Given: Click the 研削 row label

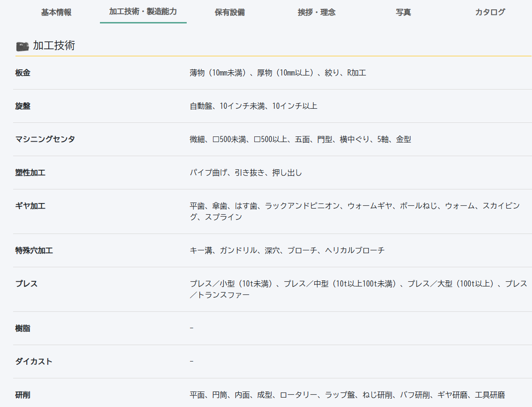Looking at the screenshot, I should 23,395.
